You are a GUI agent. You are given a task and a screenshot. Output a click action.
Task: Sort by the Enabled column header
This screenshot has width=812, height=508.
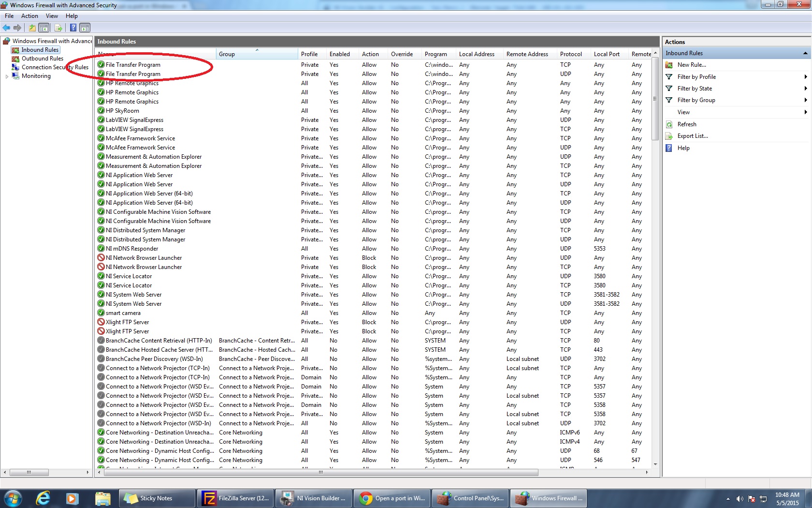pyautogui.click(x=343, y=54)
